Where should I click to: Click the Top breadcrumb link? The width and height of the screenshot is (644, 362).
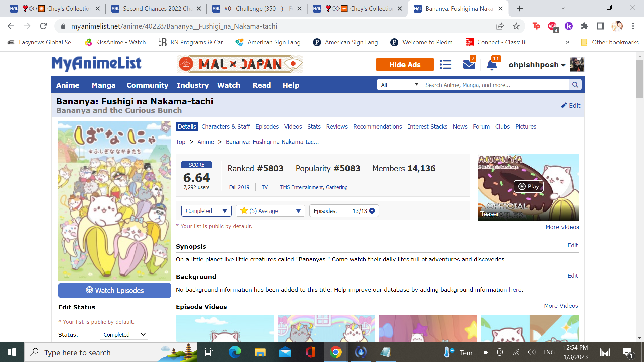(180, 142)
